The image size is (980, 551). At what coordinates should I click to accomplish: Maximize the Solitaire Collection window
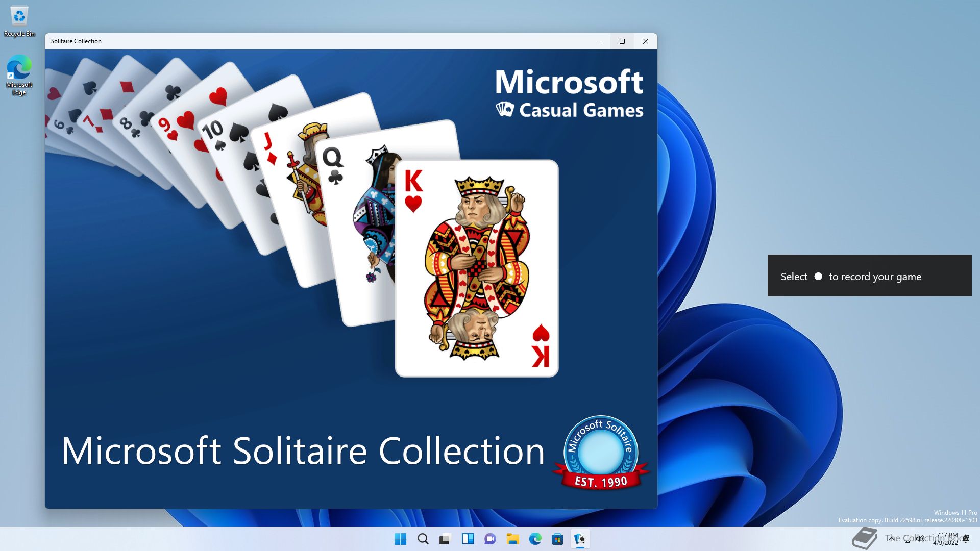(622, 41)
